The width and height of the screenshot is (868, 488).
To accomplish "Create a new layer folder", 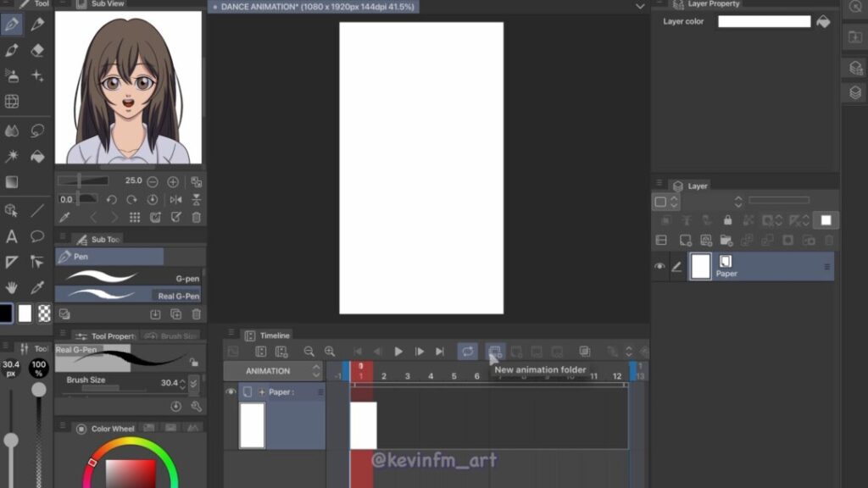I will [x=726, y=240].
